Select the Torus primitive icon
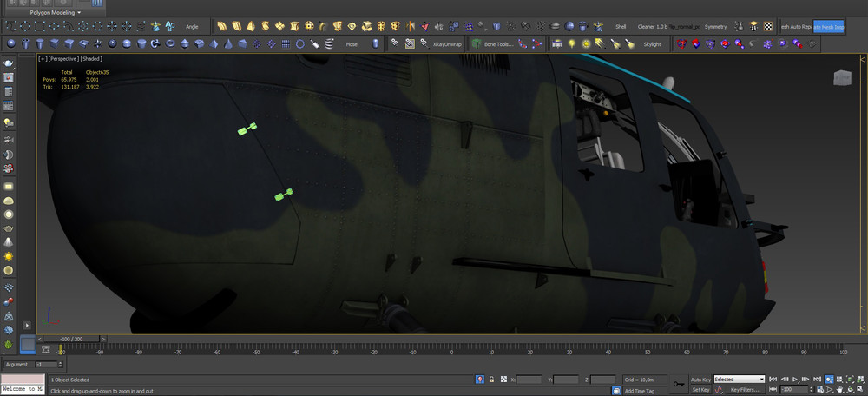Screen dimensions: 868x396 point(170,43)
